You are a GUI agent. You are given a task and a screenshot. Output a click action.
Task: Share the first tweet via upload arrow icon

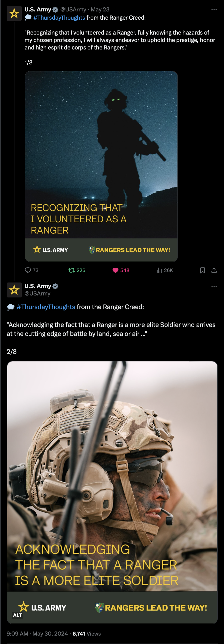(214, 270)
